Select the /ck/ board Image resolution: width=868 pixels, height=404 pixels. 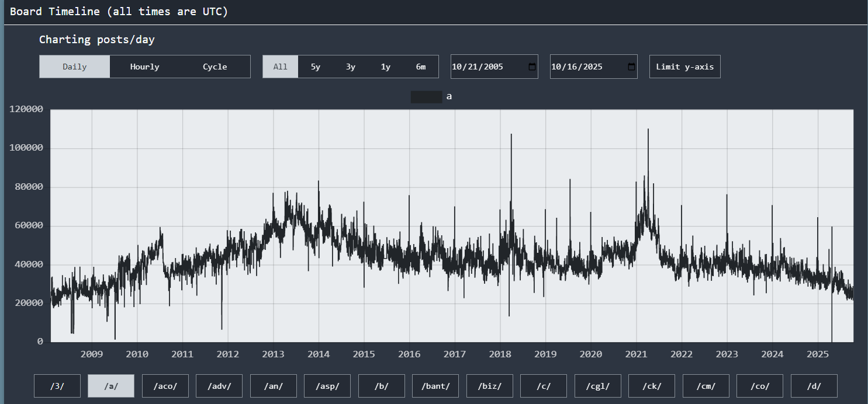pos(652,386)
